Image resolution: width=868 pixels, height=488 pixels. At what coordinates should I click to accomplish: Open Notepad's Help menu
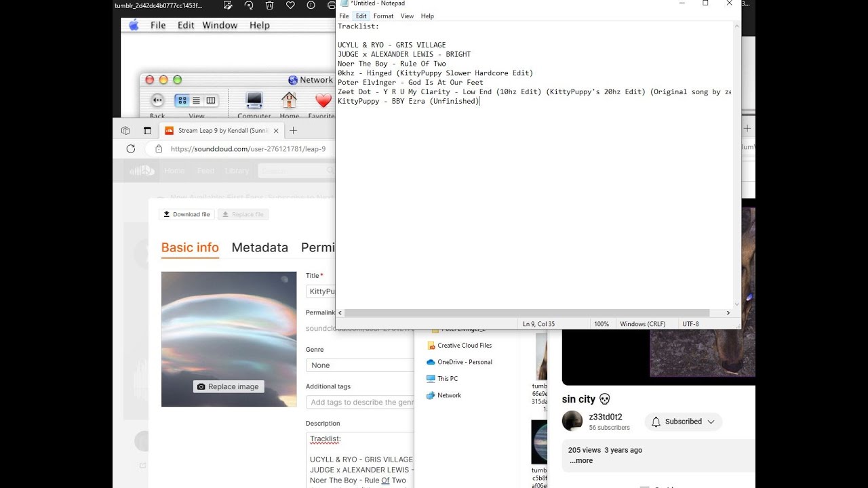point(427,16)
